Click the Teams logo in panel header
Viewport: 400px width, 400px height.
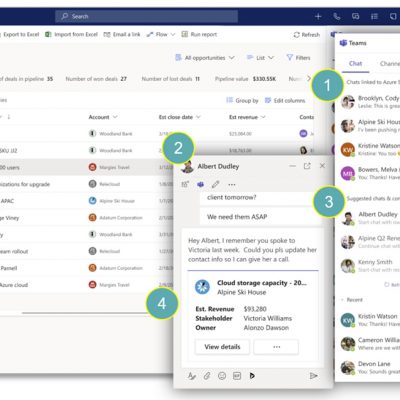click(x=343, y=43)
